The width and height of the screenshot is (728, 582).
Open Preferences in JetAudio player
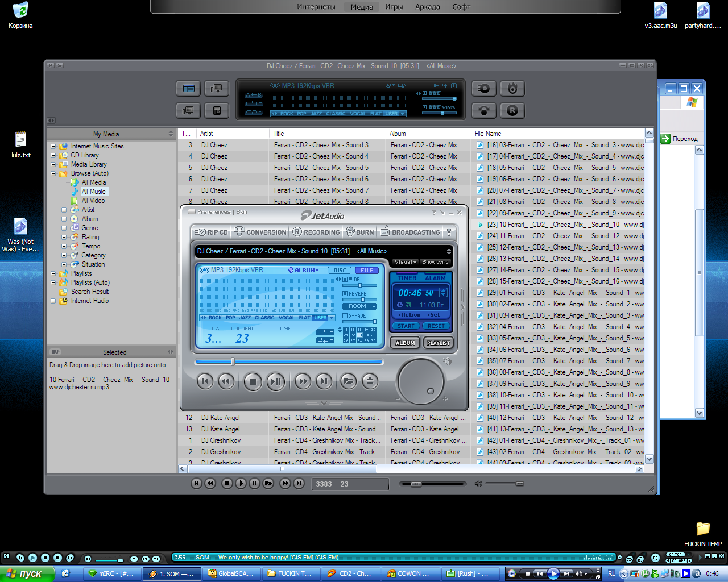[214, 212]
